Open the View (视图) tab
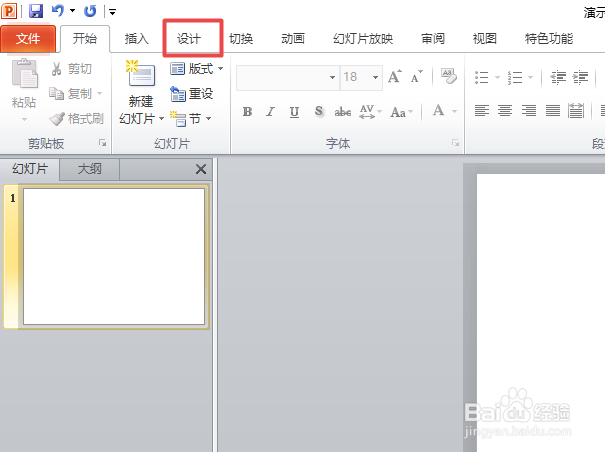Viewport: 605px width, 452px height. pyautogui.click(x=485, y=39)
